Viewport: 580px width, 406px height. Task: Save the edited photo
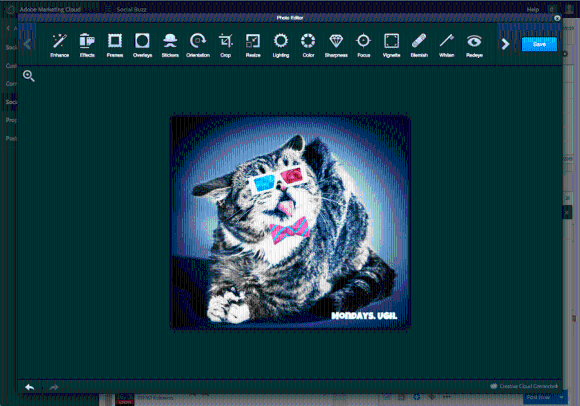click(x=539, y=44)
